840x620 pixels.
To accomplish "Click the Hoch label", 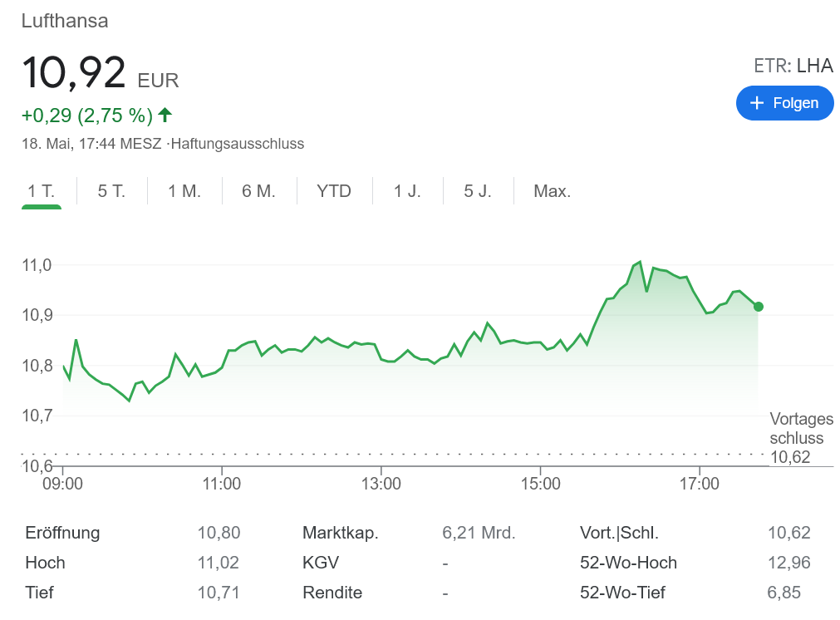I will (46, 563).
